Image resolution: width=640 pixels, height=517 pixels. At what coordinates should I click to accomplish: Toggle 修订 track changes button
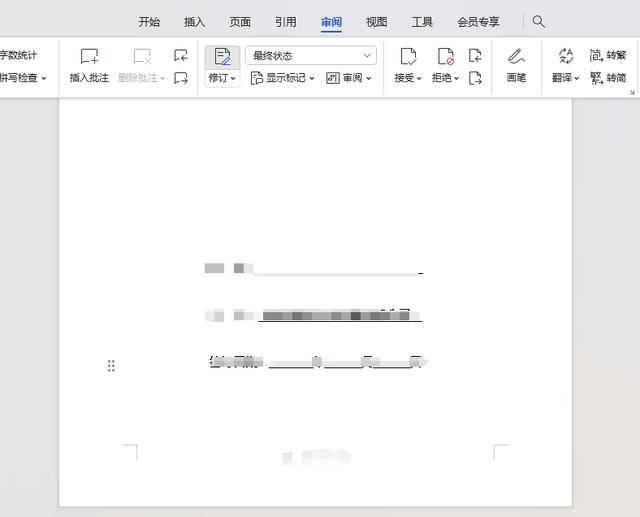click(x=222, y=57)
